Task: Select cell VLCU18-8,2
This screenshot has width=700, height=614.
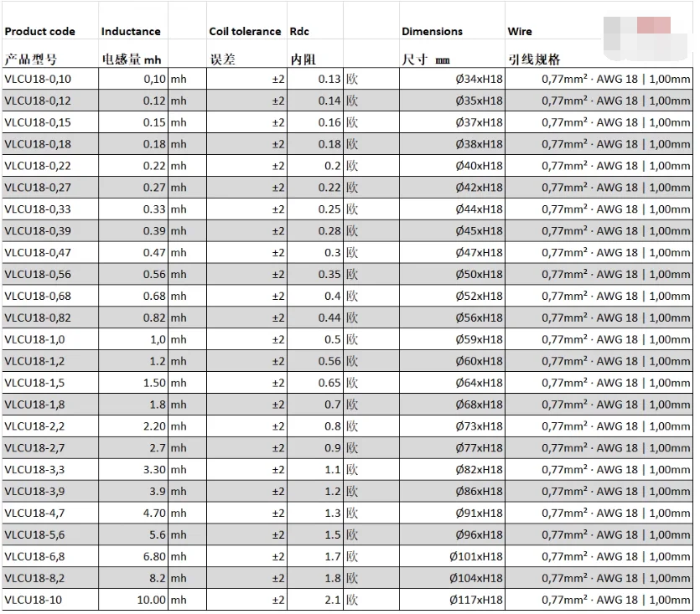Action: 50,578
